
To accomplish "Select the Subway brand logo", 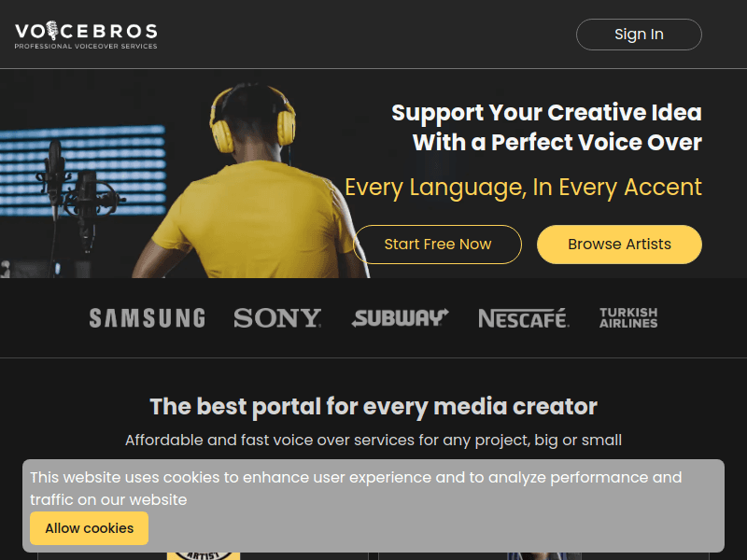I will (401, 318).
